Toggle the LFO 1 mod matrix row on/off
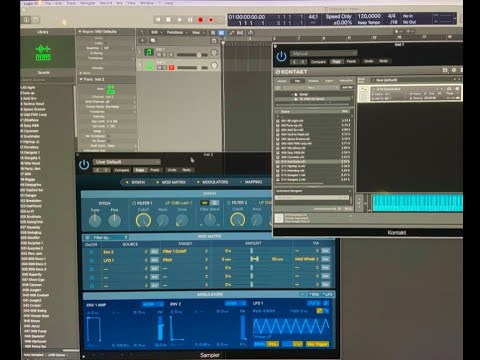The width and height of the screenshot is (480, 360). [x=91, y=261]
